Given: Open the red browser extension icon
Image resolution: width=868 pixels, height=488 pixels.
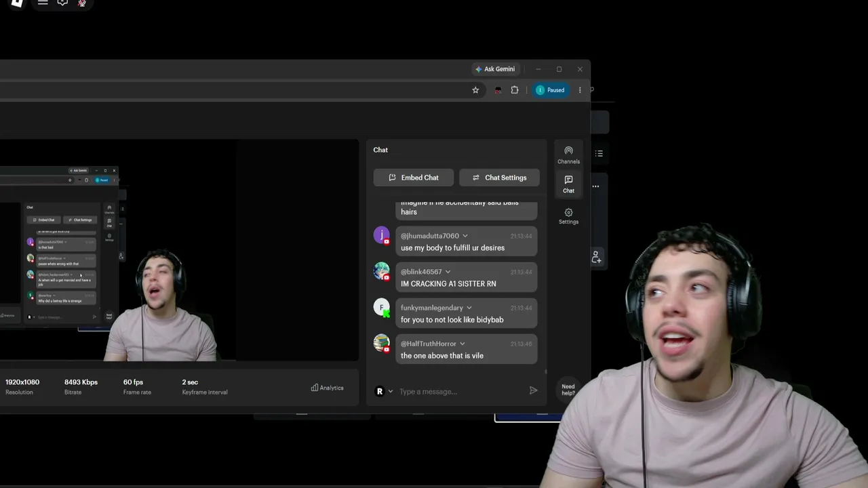Looking at the screenshot, I should (498, 90).
